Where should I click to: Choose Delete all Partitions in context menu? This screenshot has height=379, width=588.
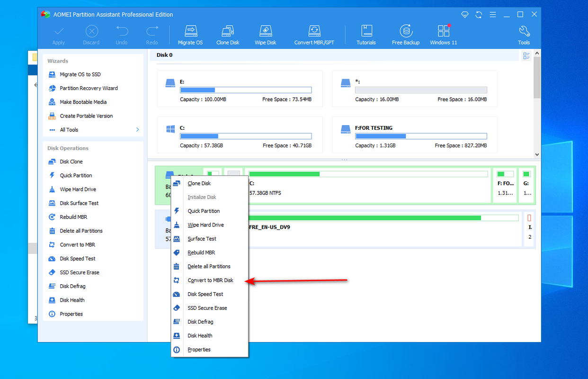click(x=210, y=266)
